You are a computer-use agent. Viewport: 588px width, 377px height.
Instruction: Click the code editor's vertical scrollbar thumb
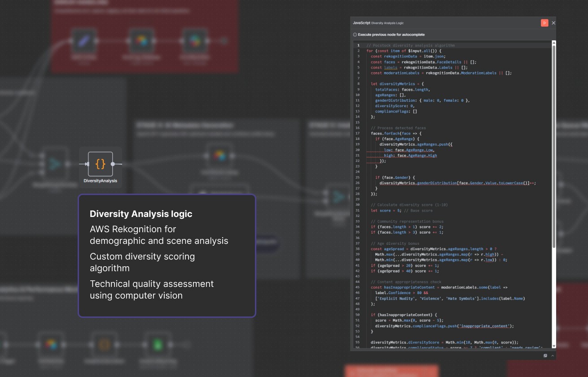(554, 146)
